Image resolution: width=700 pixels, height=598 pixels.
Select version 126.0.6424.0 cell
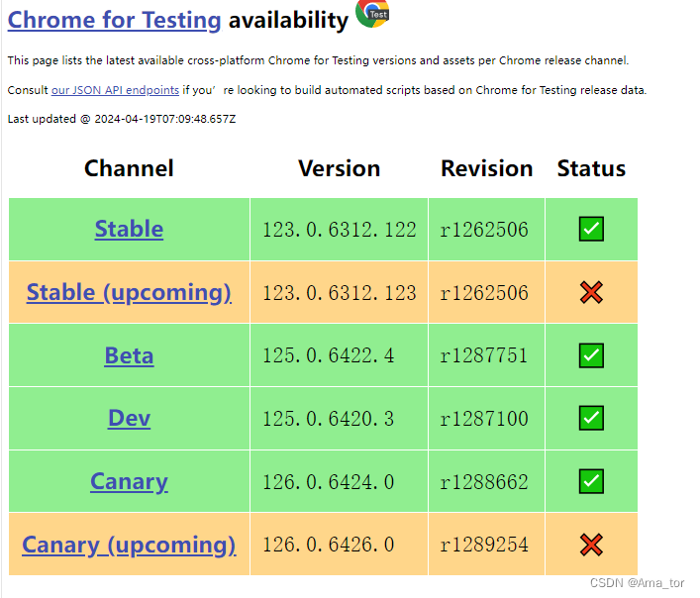(340, 481)
